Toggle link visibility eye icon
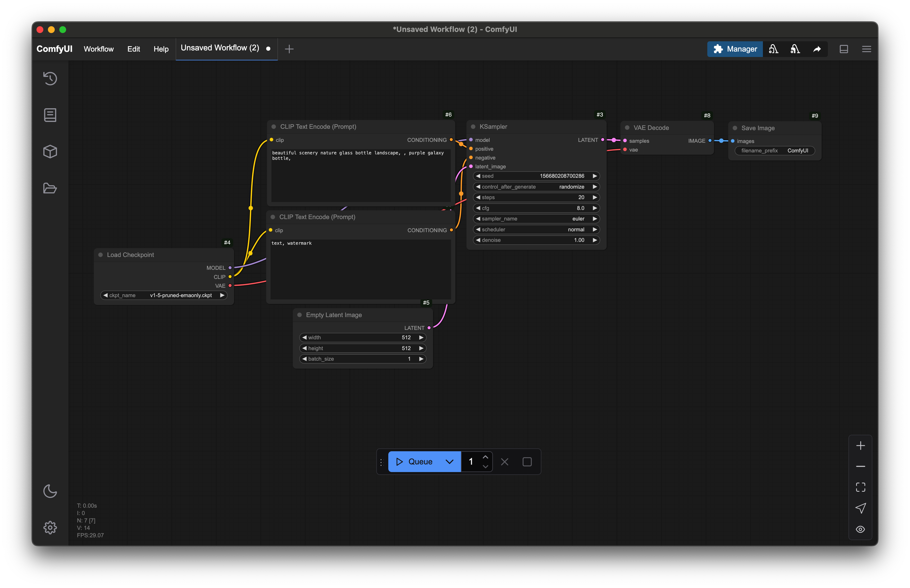910x588 pixels. (x=860, y=529)
